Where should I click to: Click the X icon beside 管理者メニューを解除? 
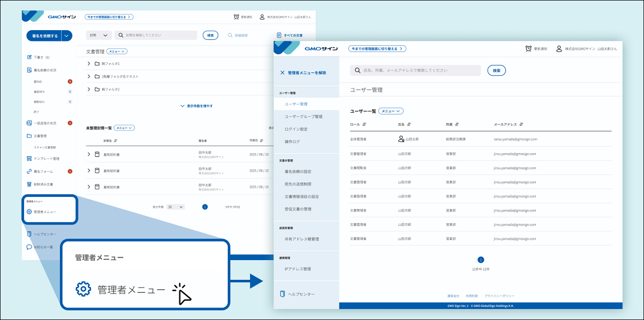pos(282,73)
